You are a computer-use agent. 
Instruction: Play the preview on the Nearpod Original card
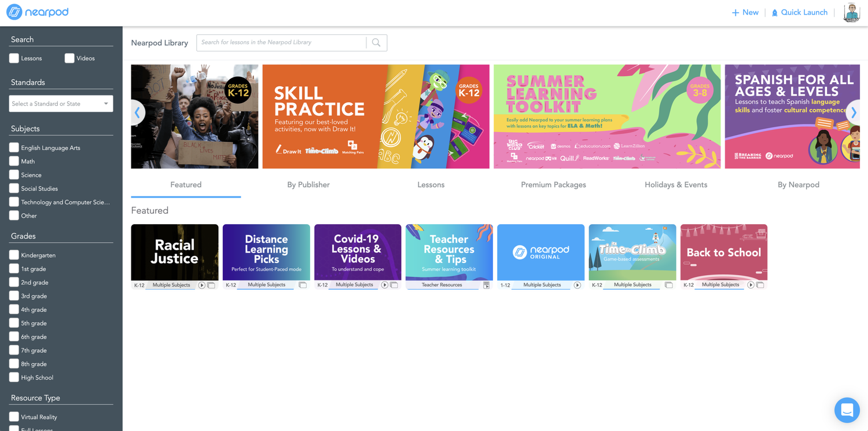(x=577, y=284)
